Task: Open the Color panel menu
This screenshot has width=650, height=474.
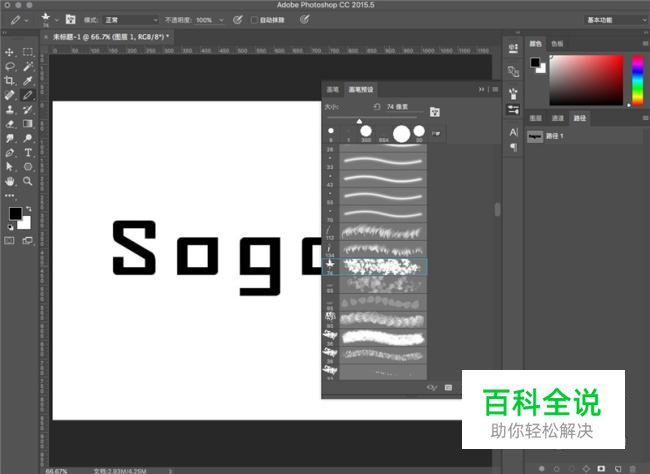Action: tap(645, 43)
